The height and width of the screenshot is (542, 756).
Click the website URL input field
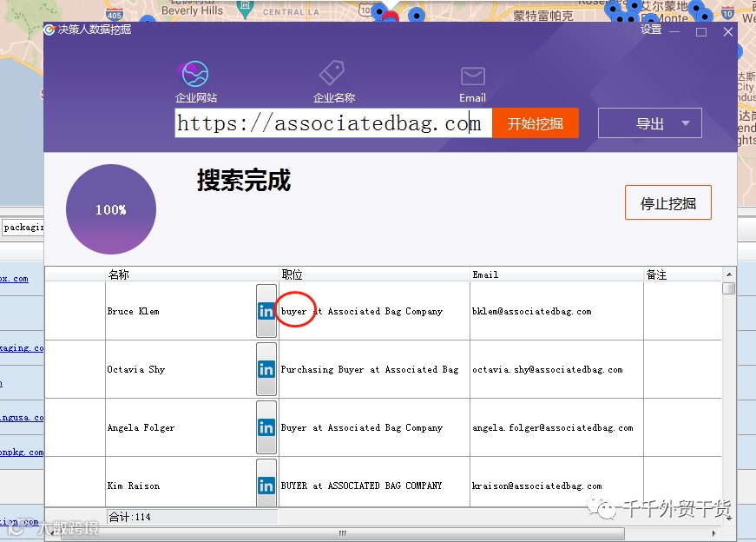(333, 123)
